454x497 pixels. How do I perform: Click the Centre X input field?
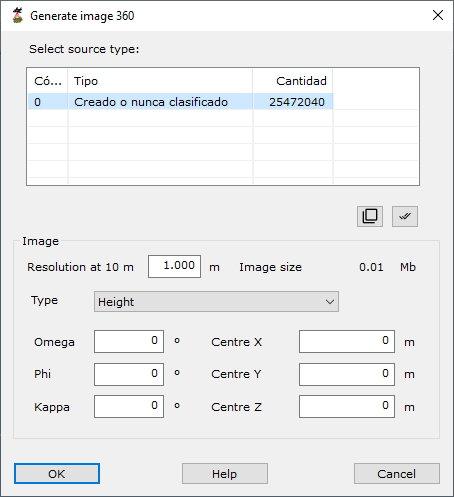point(347,341)
